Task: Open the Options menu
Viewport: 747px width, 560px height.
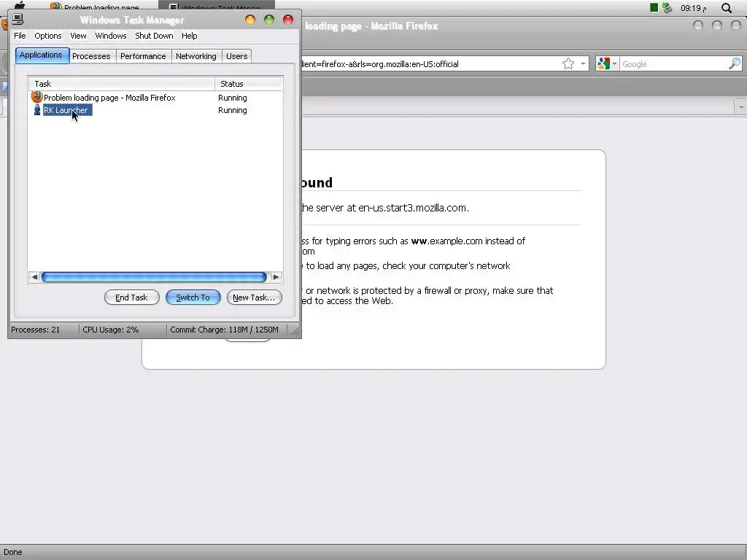Action: [48, 36]
